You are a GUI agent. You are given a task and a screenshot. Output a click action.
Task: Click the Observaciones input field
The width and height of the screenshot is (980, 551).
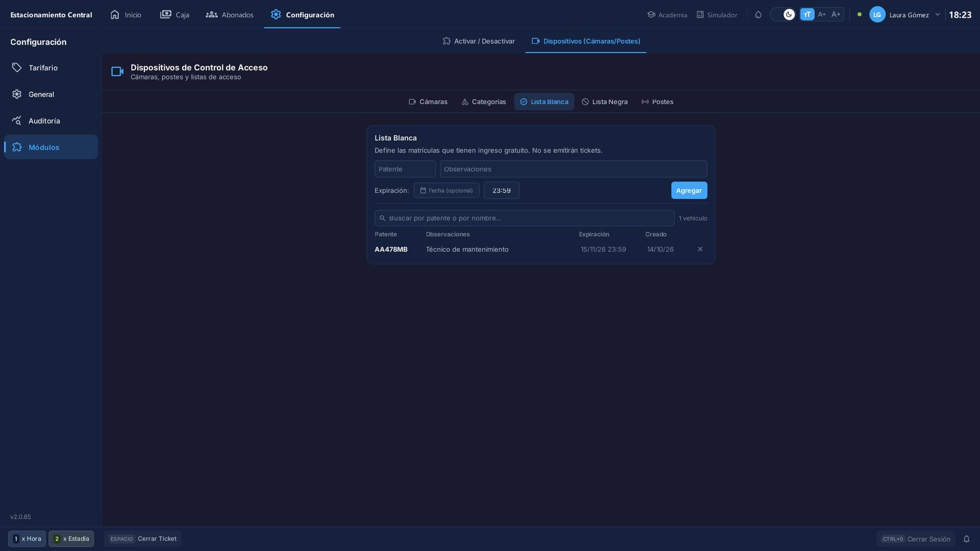[x=573, y=169]
